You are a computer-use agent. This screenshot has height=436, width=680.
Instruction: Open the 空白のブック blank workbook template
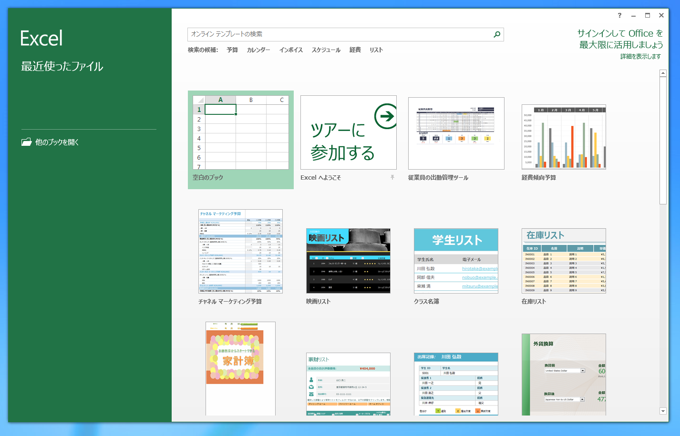241,140
